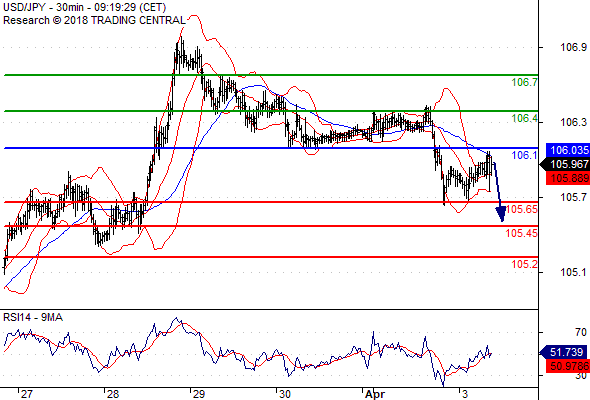
Task: Click the 106.9 price axis value
Action: coord(573,47)
